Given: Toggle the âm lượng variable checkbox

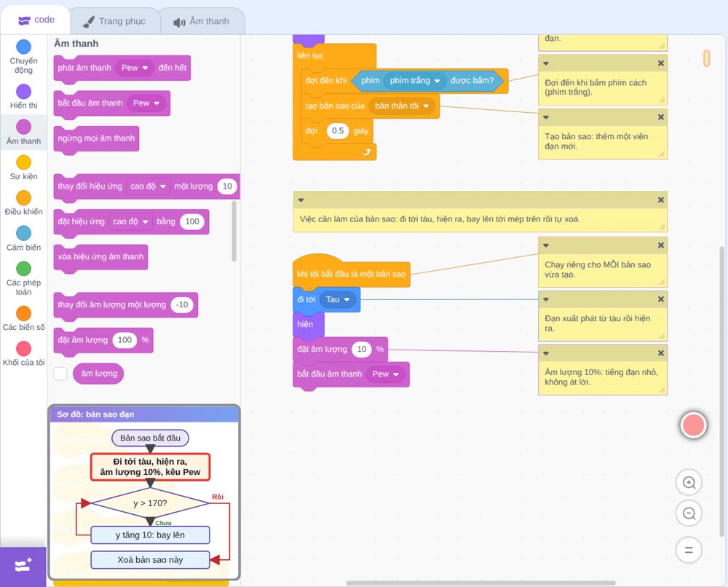Looking at the screenshot, I should 60,374.
